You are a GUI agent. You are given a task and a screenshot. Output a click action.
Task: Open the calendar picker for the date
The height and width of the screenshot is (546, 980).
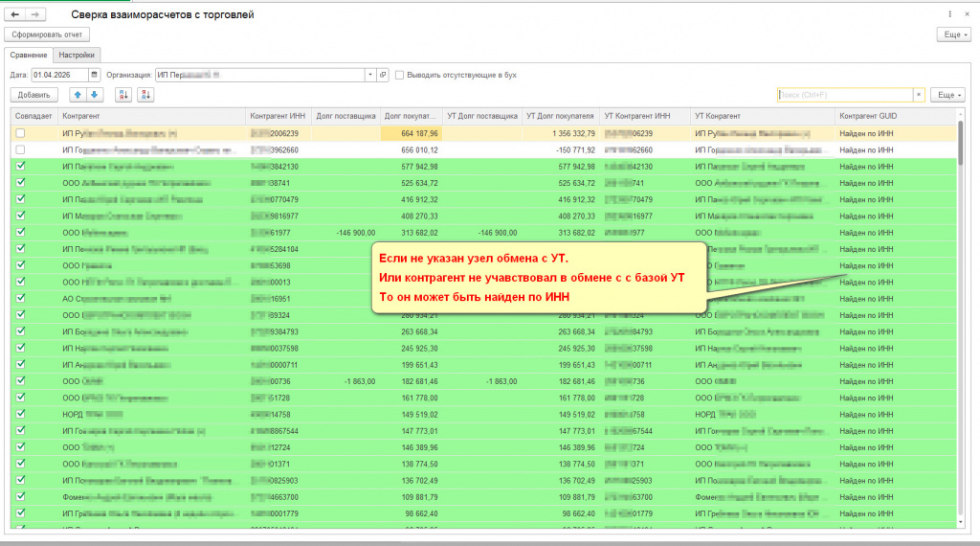tap(94, 75)
